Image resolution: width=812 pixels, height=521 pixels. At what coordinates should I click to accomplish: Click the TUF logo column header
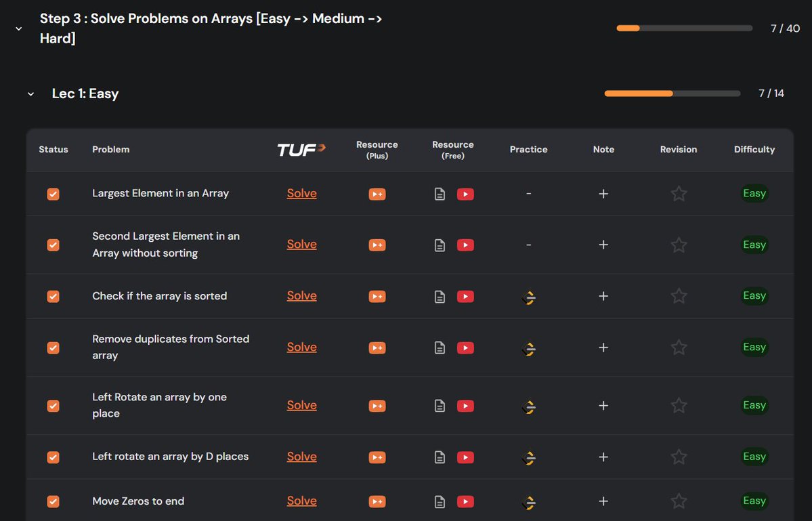point(301,150)
